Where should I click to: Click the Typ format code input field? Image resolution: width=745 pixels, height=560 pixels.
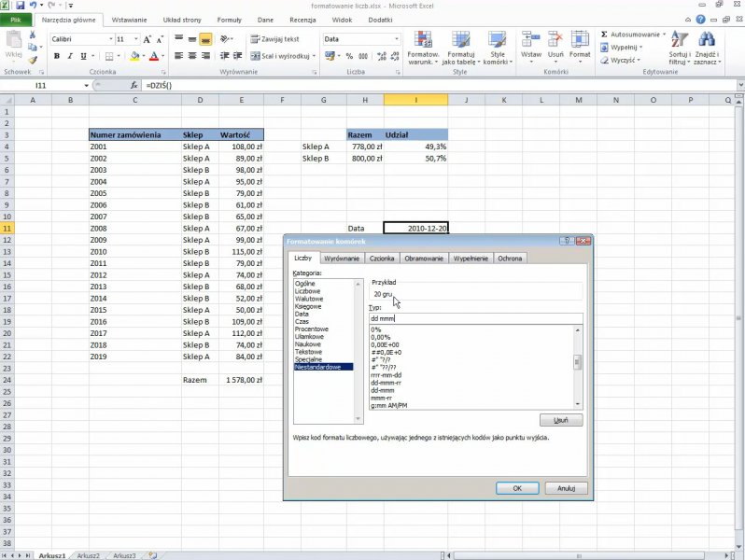[475, 318]
